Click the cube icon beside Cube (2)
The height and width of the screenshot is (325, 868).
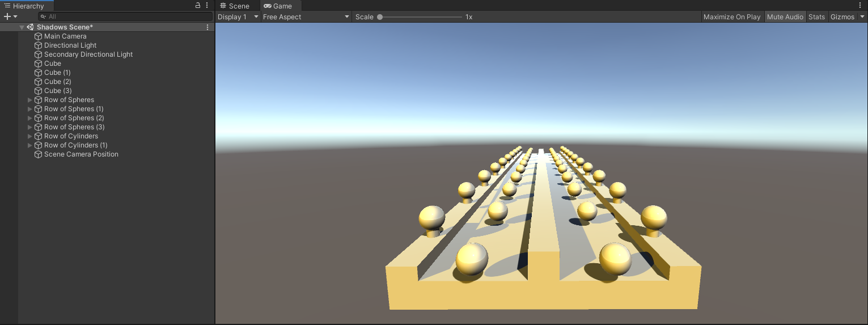coord(39,82)
